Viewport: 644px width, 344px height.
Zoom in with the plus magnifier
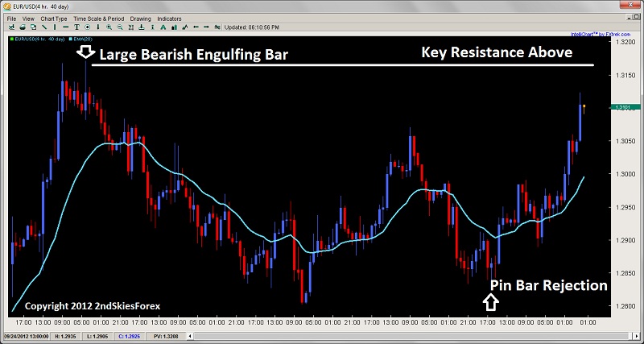(x=109, y=27)
